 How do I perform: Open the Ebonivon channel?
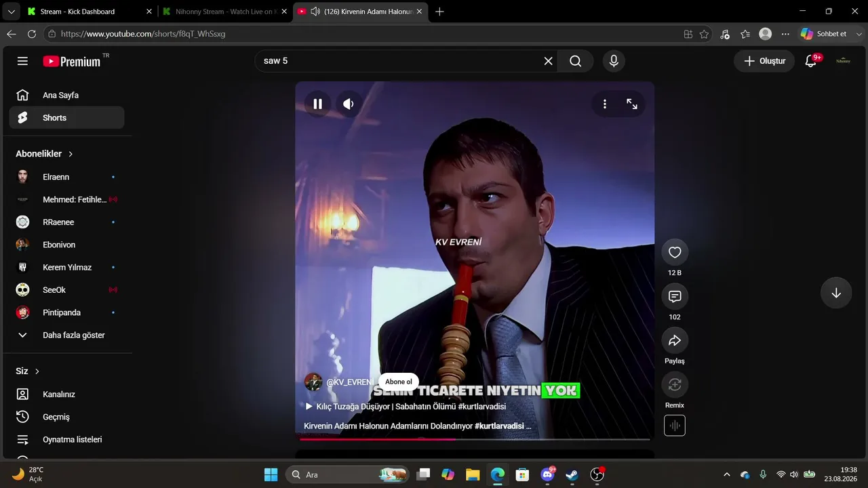[x=66, y=245]
